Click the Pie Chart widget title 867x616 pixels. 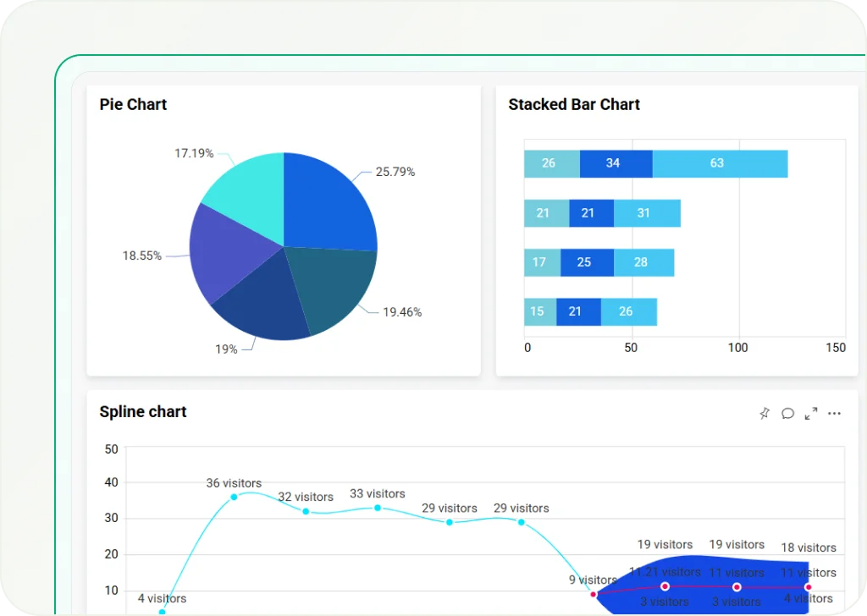pyautogui.click(x=133, y=105)
